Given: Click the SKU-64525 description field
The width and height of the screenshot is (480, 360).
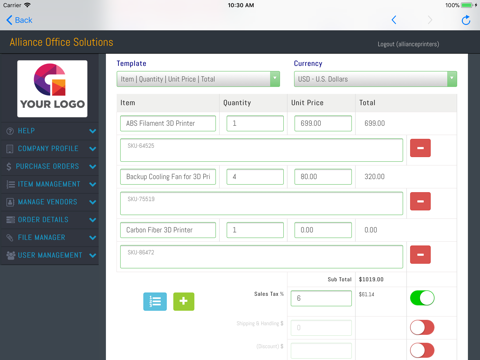Looking at the screenshot, I should 261,150.
